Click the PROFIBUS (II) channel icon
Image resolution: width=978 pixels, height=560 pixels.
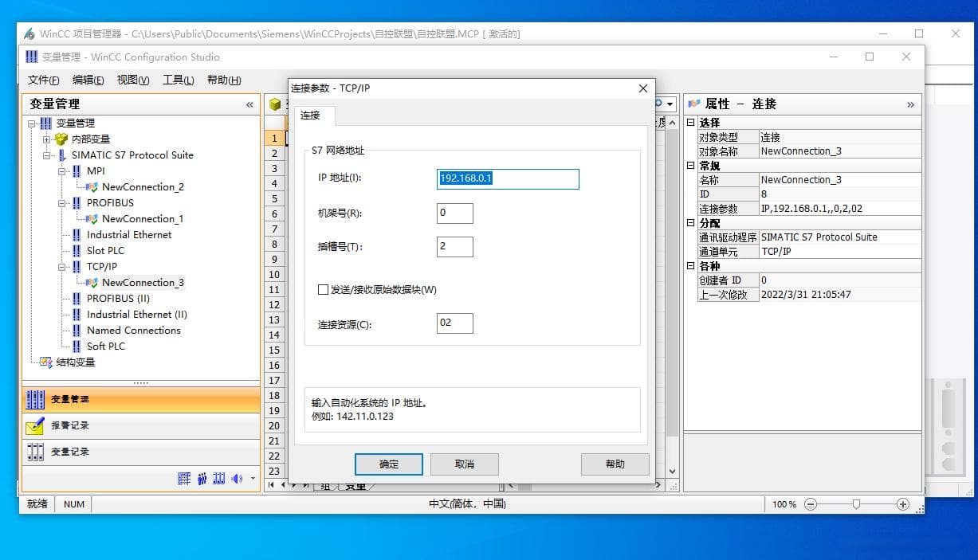77,298
